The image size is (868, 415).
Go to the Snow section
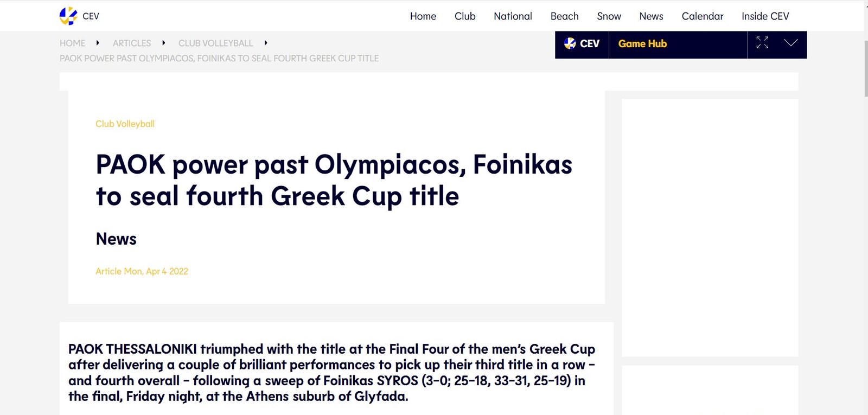pyautogui.click(x=609, y=16)
